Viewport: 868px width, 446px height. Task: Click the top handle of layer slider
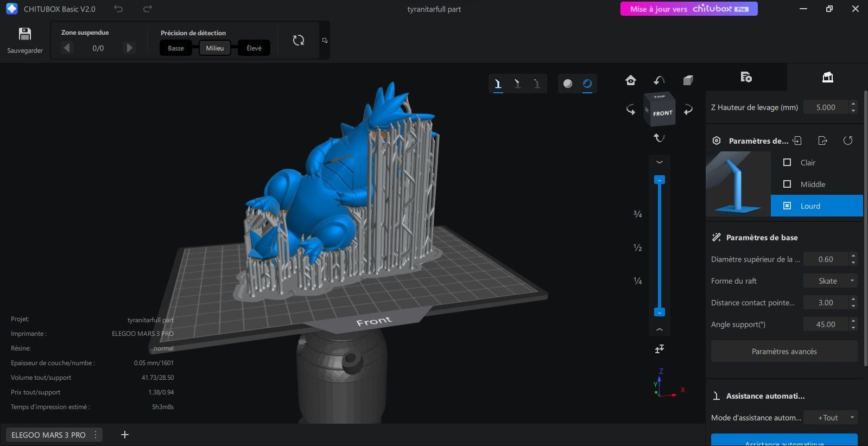click(x=660, y=180)
